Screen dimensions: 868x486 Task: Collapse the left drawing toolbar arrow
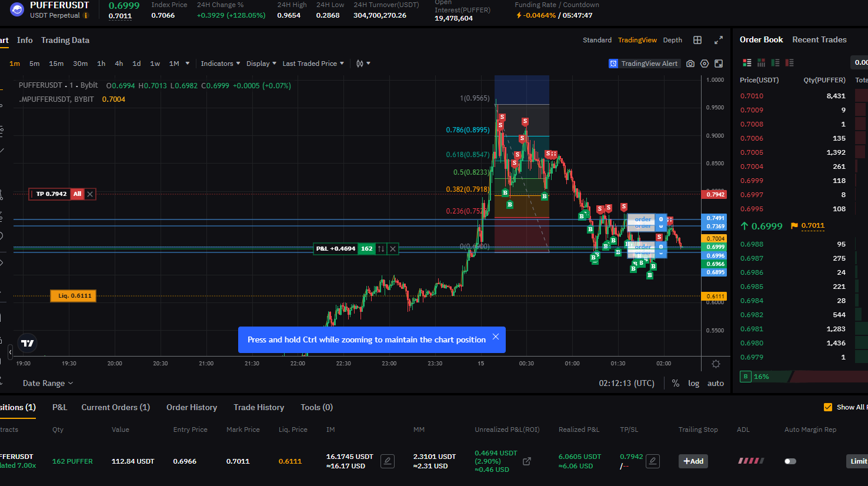(10, 352)
